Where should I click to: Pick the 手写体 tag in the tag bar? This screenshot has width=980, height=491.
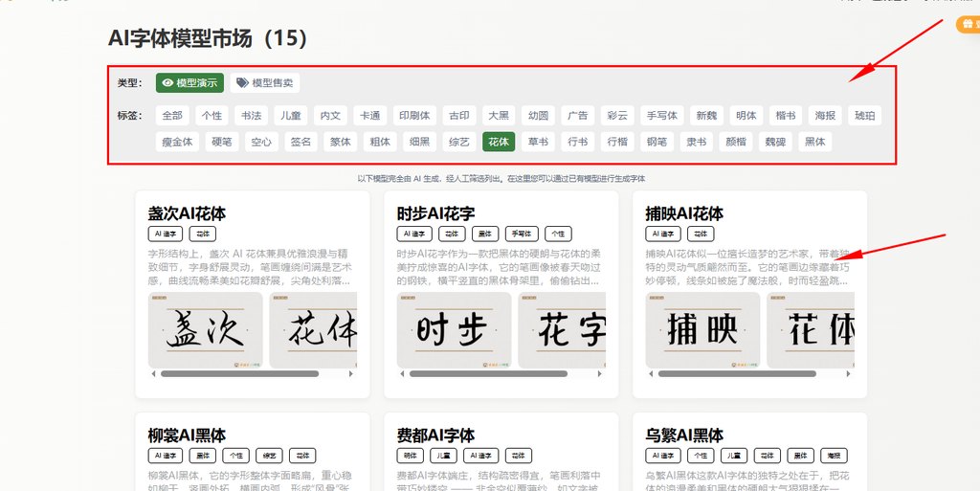pos(662,116)
